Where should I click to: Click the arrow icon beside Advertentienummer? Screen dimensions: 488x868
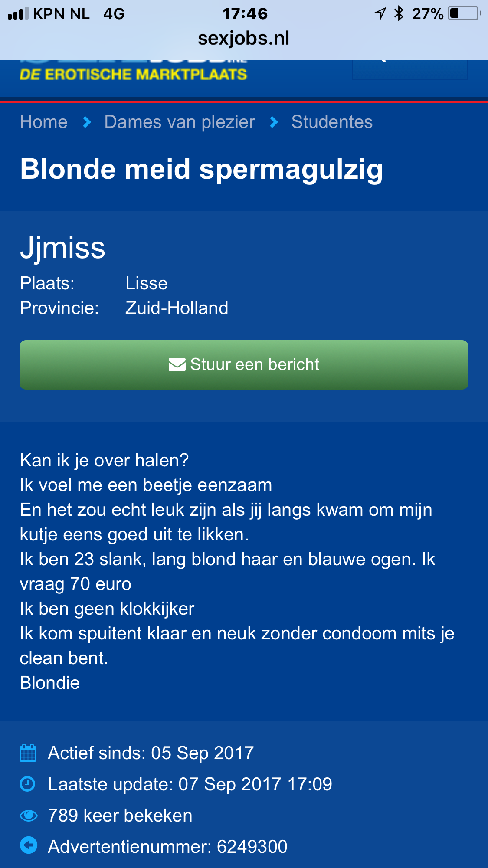29,845
